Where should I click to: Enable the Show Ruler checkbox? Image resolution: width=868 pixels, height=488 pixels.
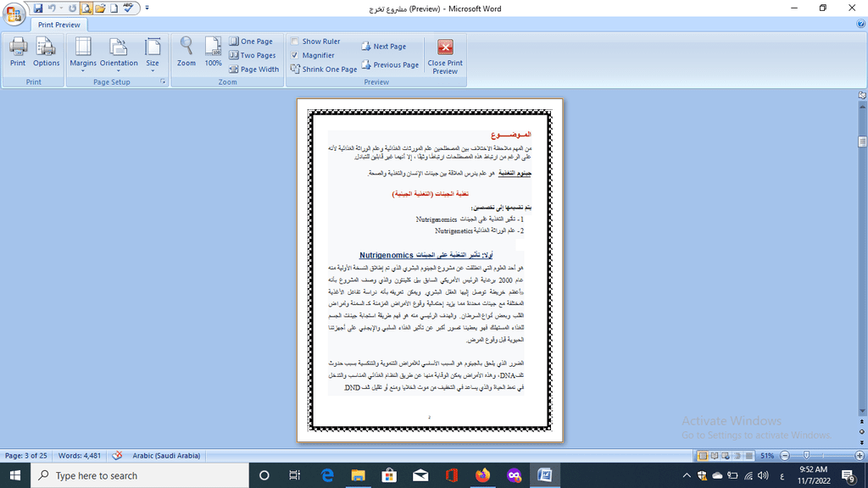point(294,41)
